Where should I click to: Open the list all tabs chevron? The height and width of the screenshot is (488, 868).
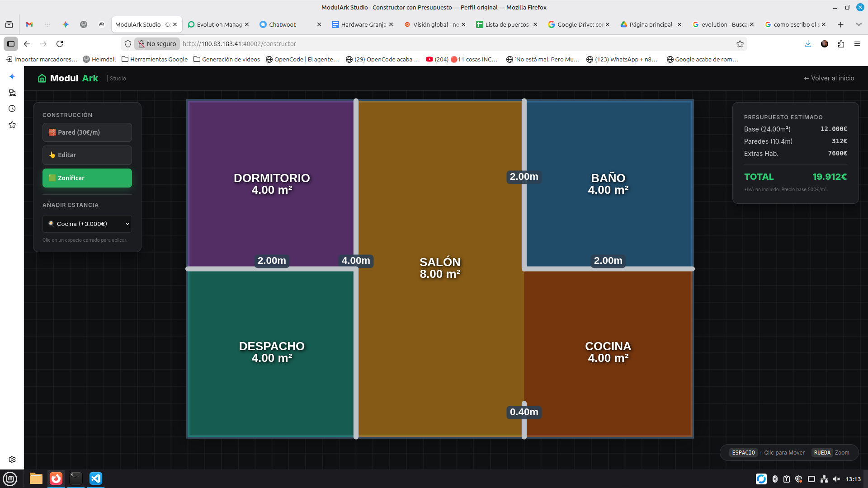point(859,24)
